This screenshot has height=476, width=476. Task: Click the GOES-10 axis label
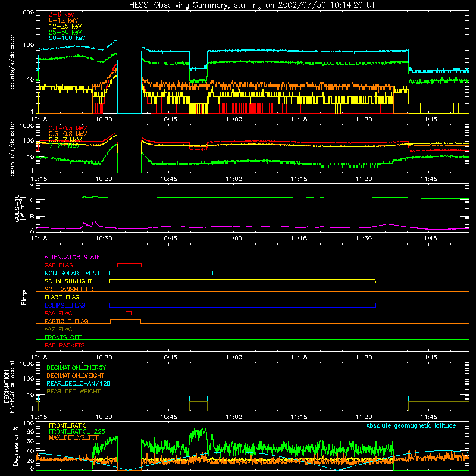(x=19, y=208)
